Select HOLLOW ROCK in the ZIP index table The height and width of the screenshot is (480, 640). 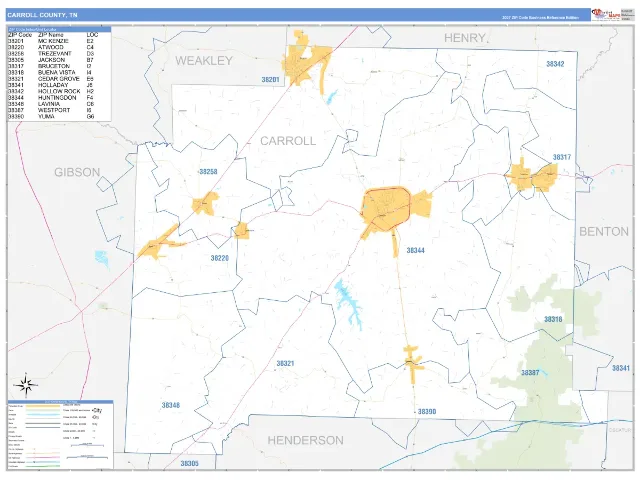[59, 91]
